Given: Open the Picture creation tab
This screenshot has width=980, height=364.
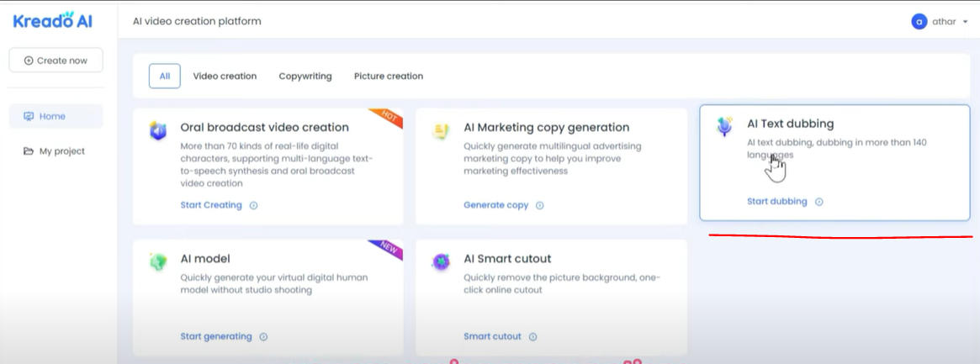Looking at the screenshot, I should point(389,76).
